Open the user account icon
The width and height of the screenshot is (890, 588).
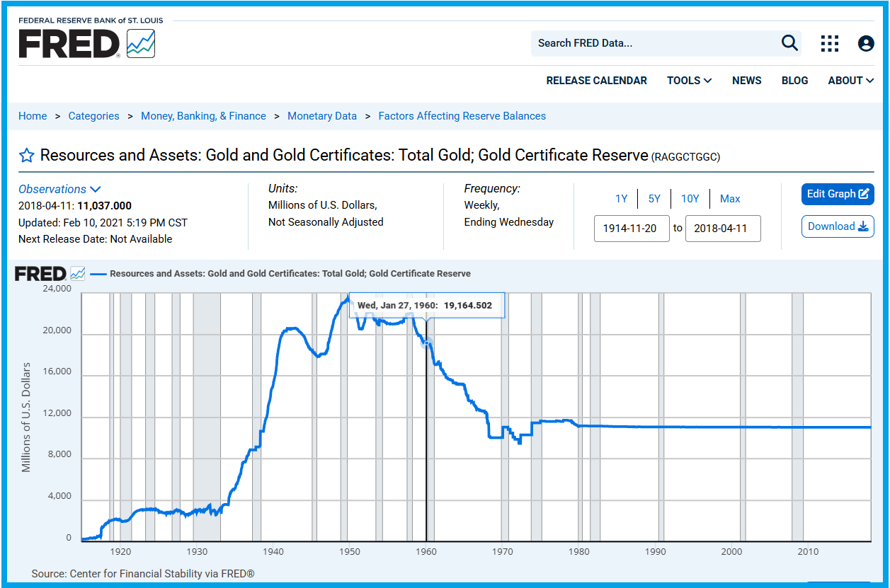tap(865, 43)
